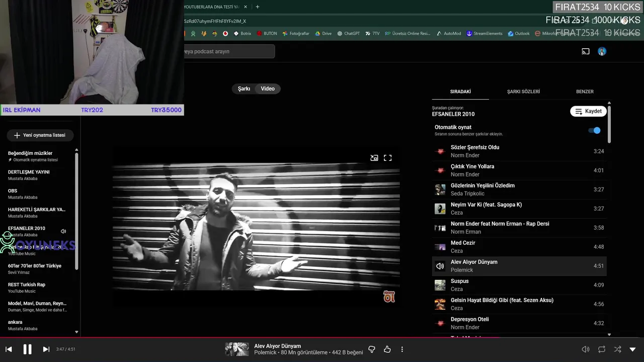This screenshot has width=644, height=362.
Task: Click the search podcast input field
Action: 229,51
